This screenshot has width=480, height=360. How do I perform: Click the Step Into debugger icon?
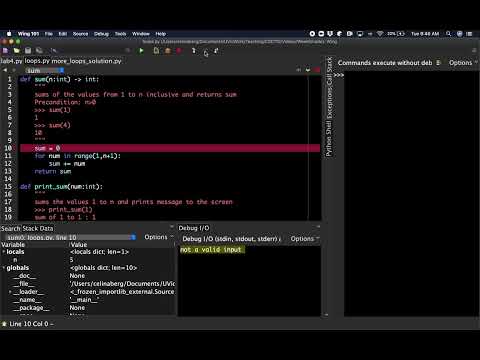pos(194,51)
